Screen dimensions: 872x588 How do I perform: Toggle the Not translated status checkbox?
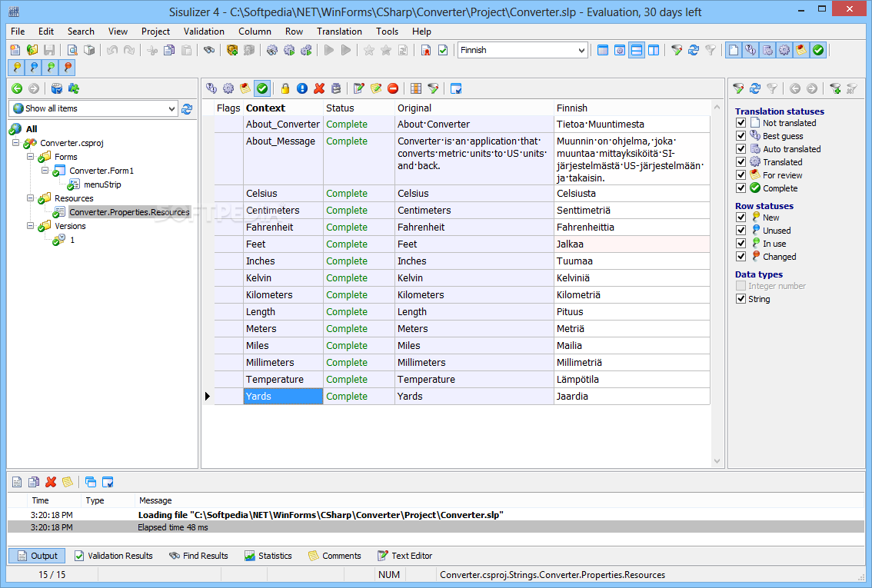pyautogui.click(x=741, y=123)
